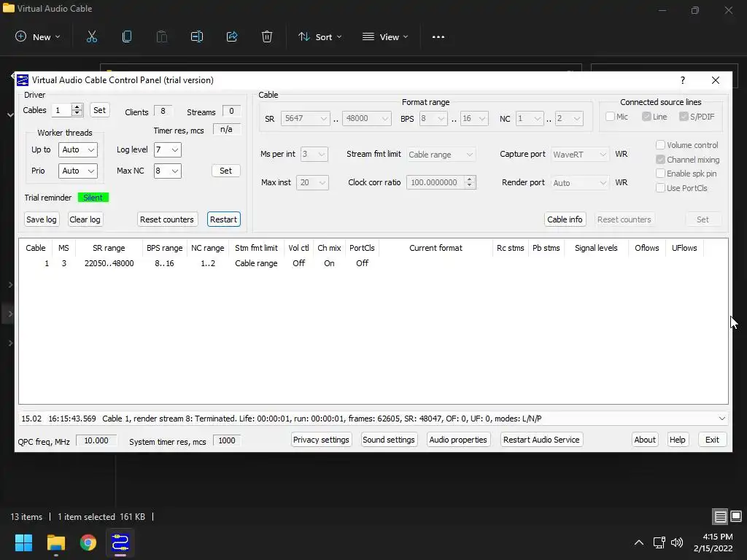Switch File Explorer to details view icon

click(x=720, y=516)
